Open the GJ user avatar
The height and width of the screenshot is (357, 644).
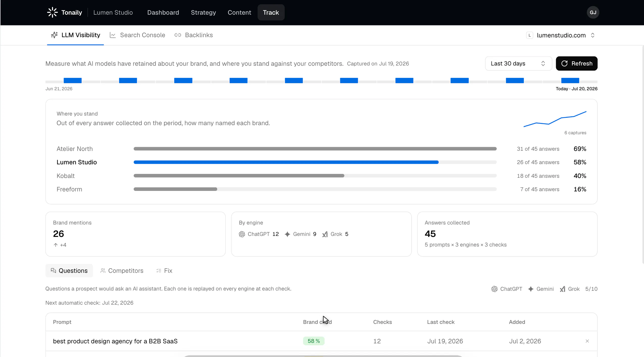(x=593, y=12)
